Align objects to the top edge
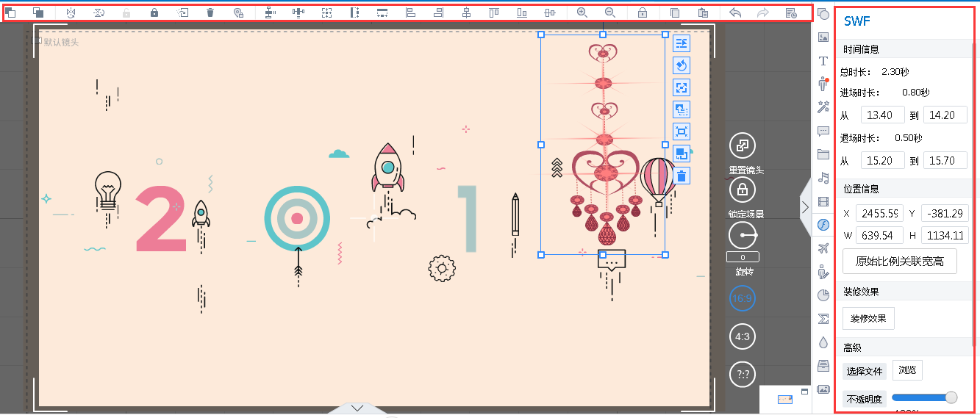 click(x=494, y=12)
